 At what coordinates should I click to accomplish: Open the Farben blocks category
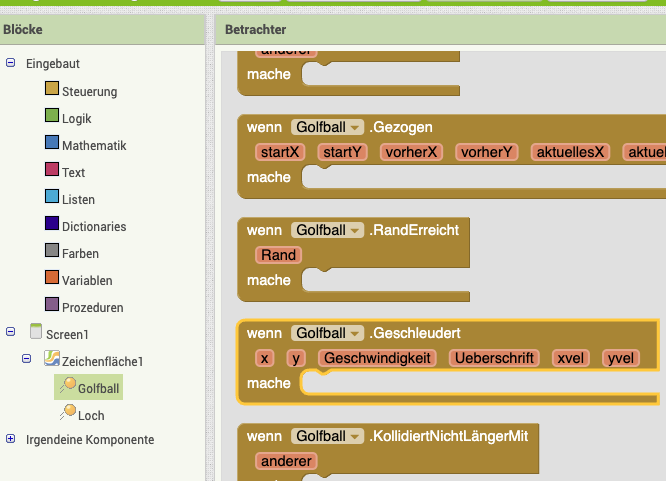point(80,253)
